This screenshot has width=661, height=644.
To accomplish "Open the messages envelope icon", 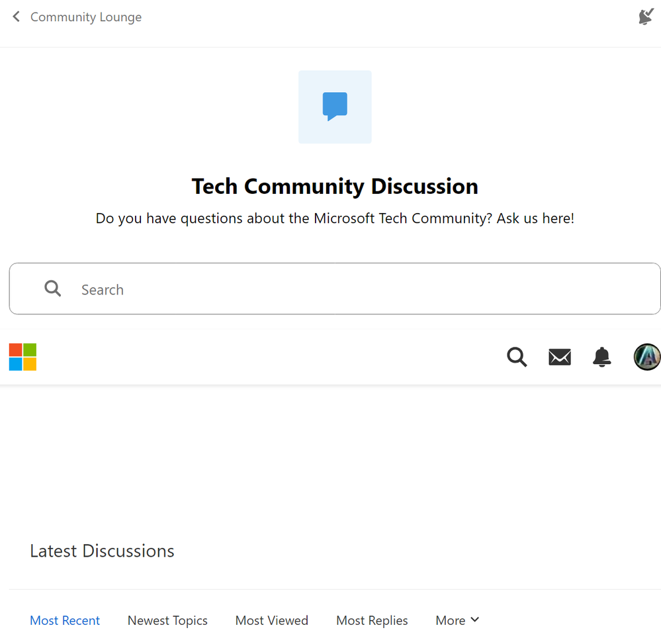I will 560,357.
